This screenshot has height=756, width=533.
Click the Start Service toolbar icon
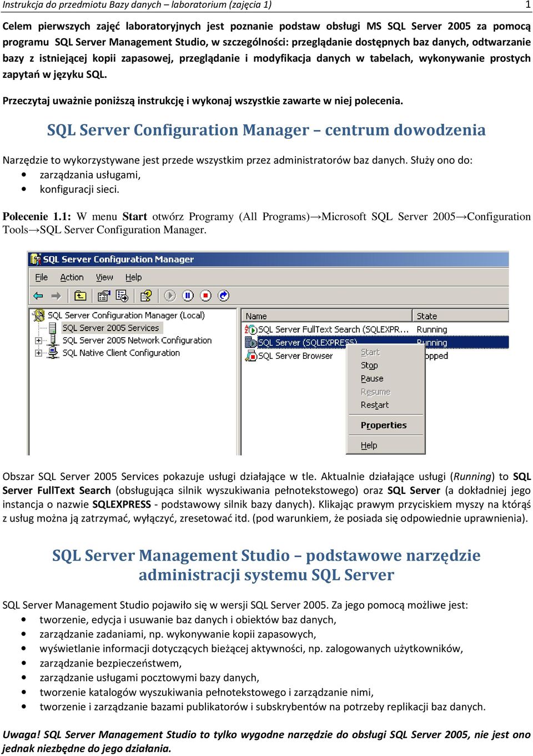(x=170, y=296)
